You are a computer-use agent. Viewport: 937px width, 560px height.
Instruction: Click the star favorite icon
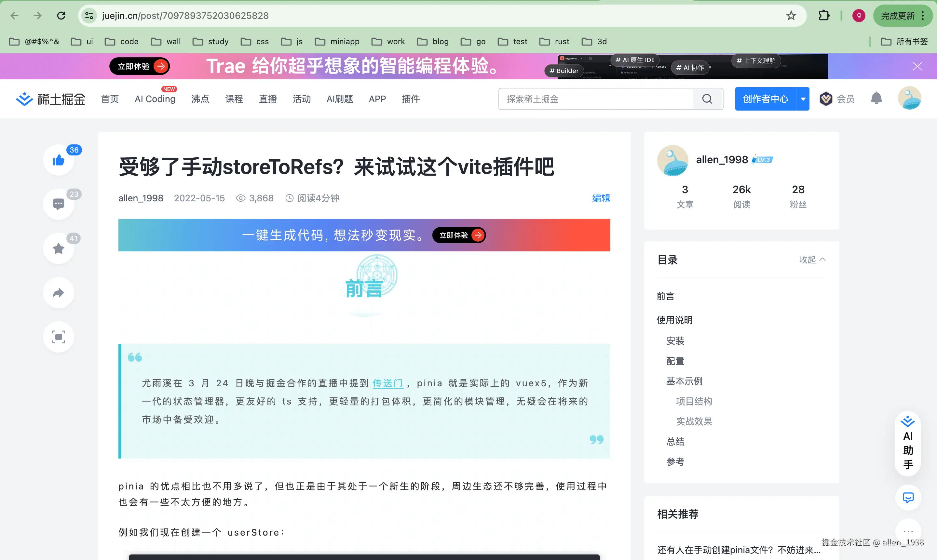[x=59, y=249]
